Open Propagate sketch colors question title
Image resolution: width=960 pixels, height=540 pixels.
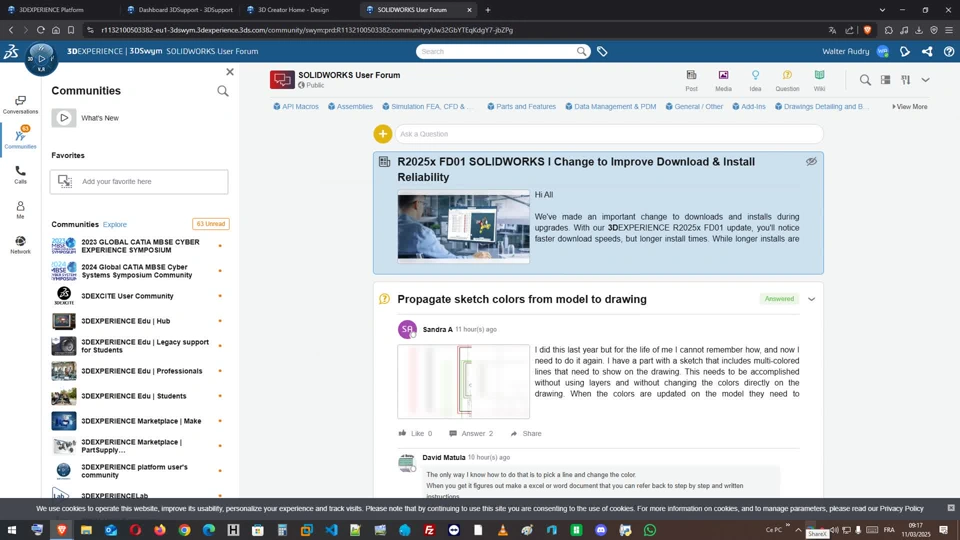(x=522, y=299)
